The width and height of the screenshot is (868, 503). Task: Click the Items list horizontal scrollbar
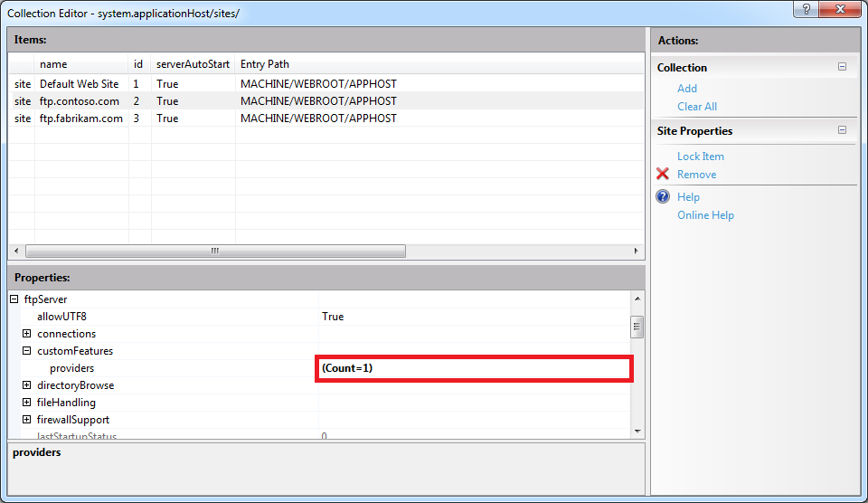pos(215,251)
